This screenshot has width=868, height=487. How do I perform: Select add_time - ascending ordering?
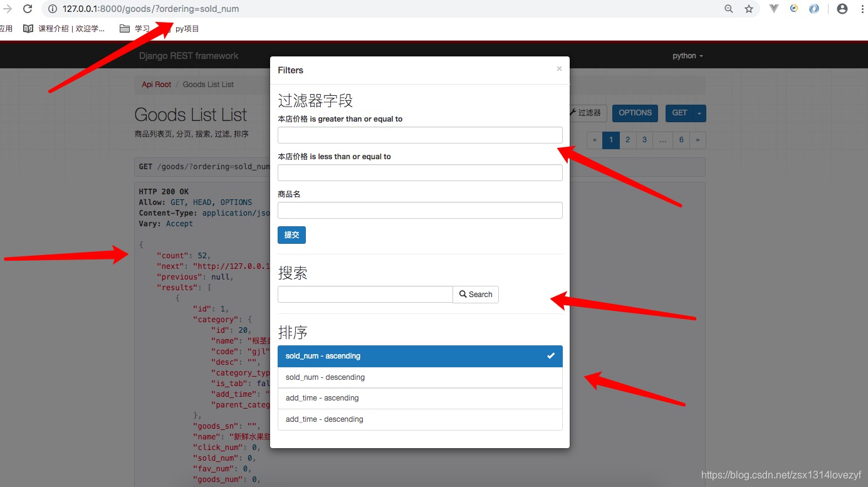420,398
